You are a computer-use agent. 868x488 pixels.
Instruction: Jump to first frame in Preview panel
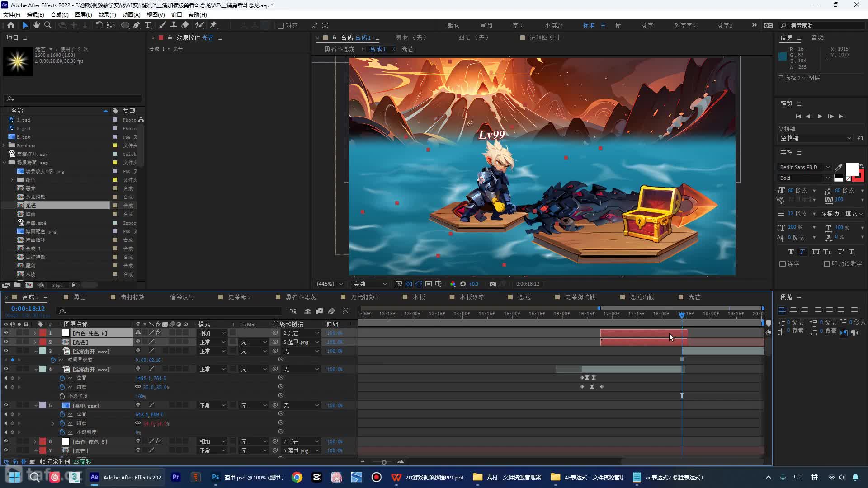[x=798, y=117]
